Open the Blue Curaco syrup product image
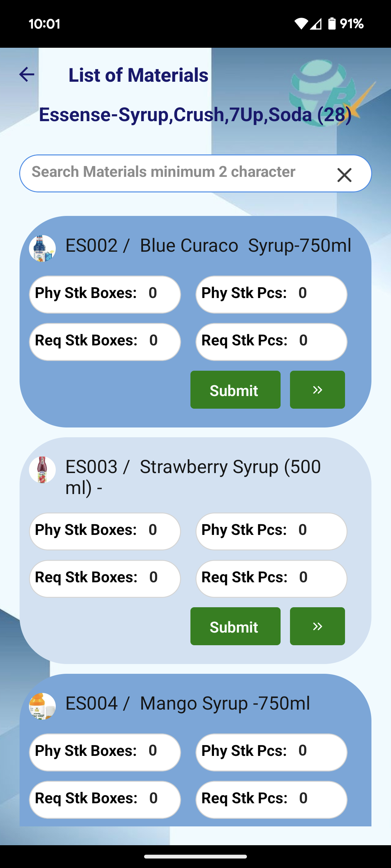 coord(42,248)
